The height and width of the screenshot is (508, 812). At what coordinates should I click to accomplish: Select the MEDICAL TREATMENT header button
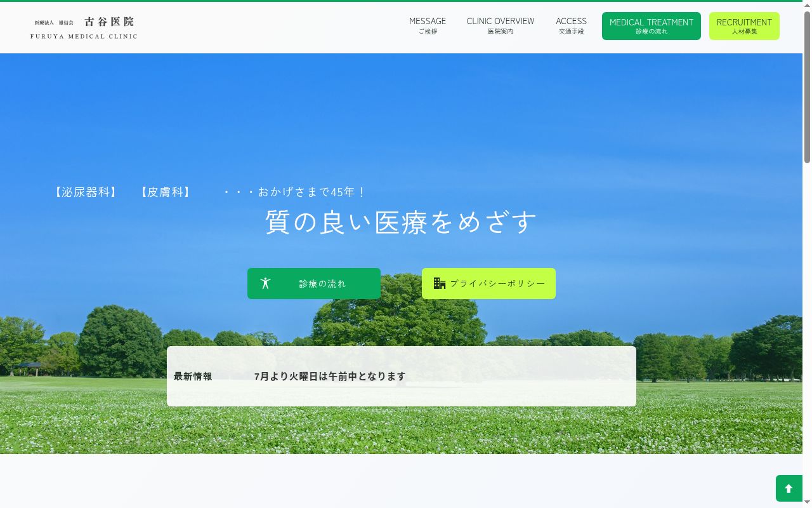pyautogui.click(x=652, y=26)
